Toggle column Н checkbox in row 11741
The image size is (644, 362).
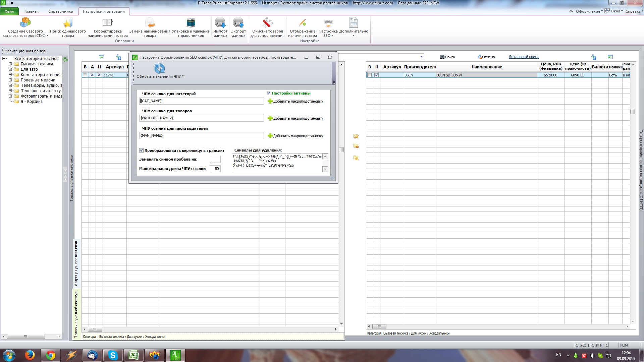pyautogui.click(x=99, y=75)
